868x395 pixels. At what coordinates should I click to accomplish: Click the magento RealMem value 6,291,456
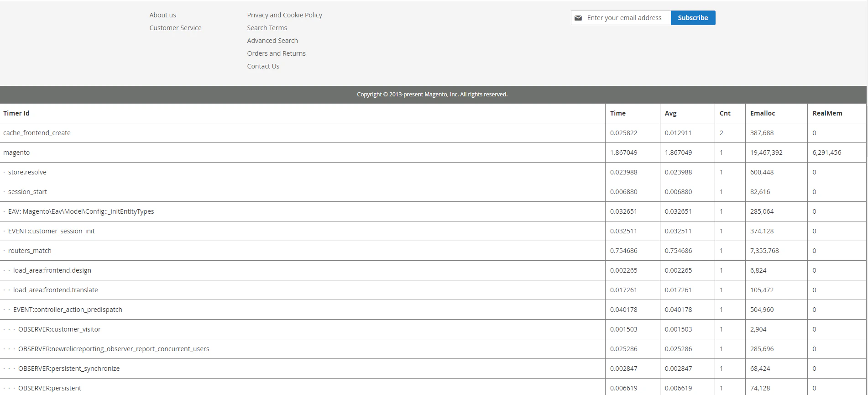[826, 153]
